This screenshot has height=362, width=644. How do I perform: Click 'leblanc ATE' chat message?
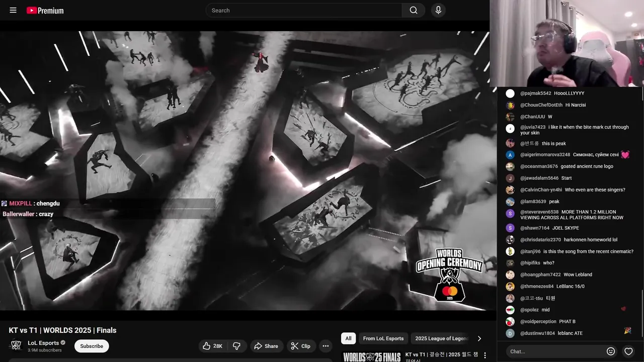(x=570, y=333)
